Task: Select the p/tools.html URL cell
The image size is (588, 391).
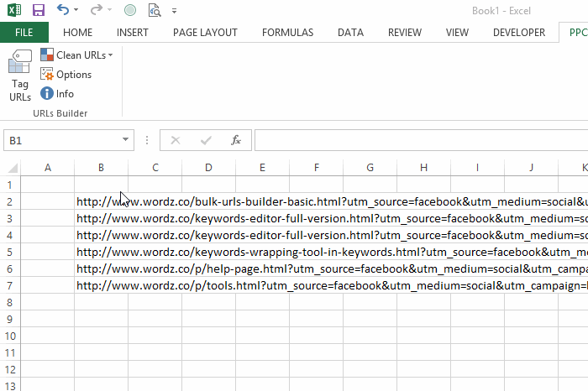Action: [x=102, y=286]
